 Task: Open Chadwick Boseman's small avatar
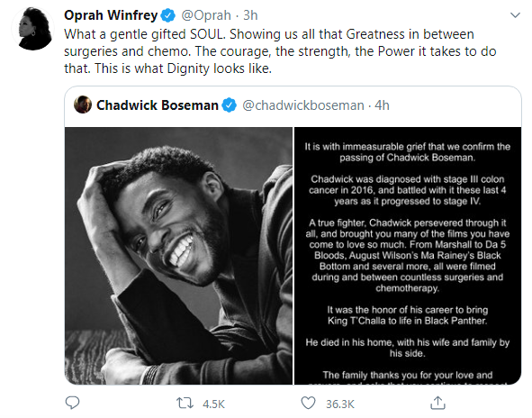(x=83, y=104)
